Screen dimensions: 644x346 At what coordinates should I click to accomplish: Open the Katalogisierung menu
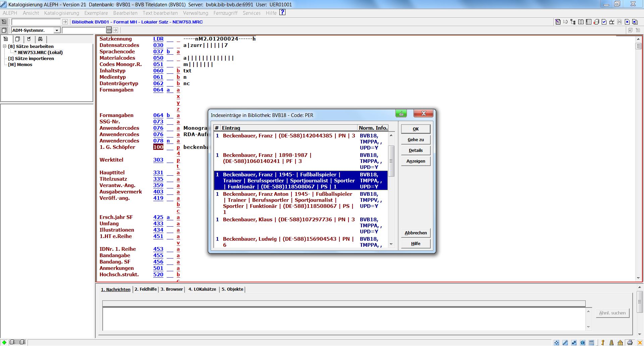coord(62,13)
